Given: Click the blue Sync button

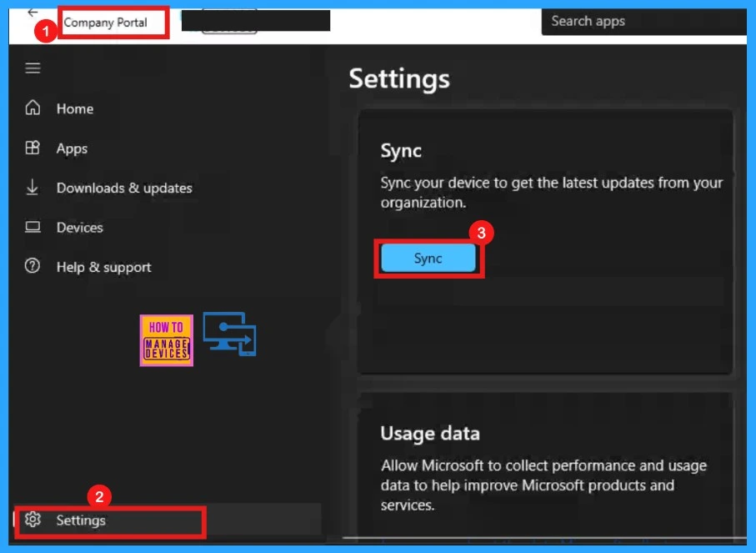Looking at the screenshot, I should [428, 259].
